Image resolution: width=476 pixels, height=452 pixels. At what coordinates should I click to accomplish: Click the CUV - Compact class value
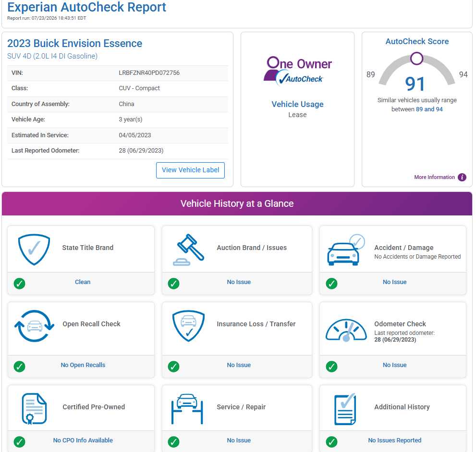(139, 88)
